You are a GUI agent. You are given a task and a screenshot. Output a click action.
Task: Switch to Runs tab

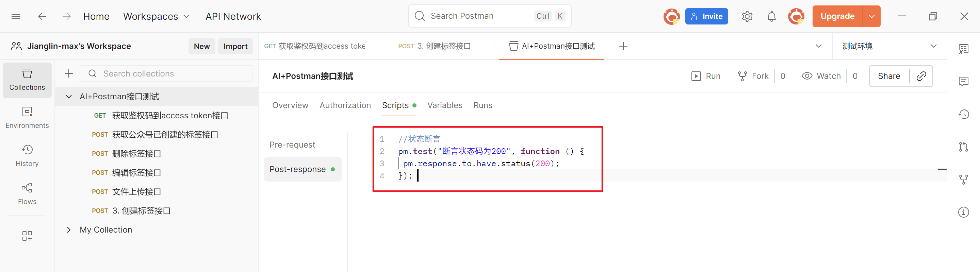point(483,105)
